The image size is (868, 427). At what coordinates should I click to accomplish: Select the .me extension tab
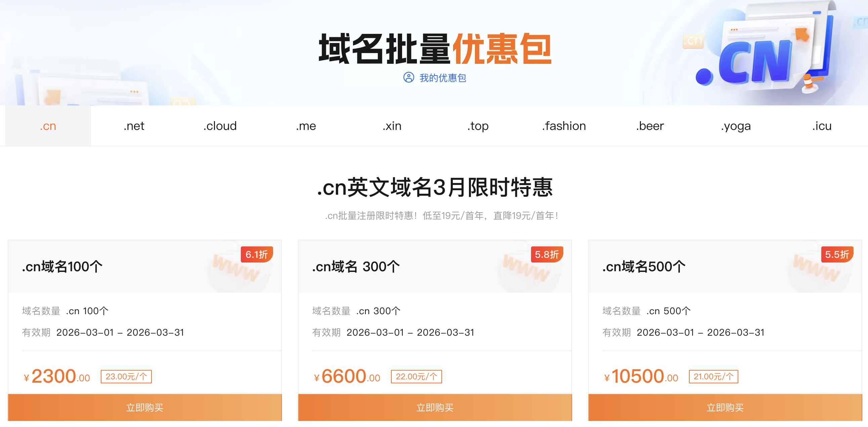pyautogui.click(x=306, y=126)
